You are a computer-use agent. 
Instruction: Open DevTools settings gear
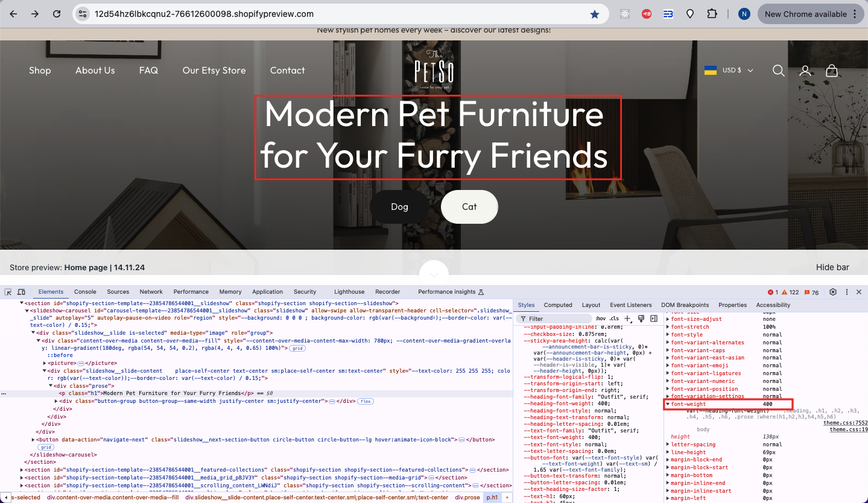point(833,292)
